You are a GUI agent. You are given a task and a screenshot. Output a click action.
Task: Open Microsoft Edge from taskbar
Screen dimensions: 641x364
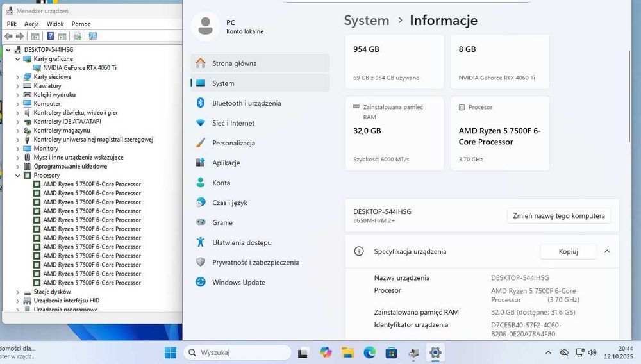(x=370, y=352)
